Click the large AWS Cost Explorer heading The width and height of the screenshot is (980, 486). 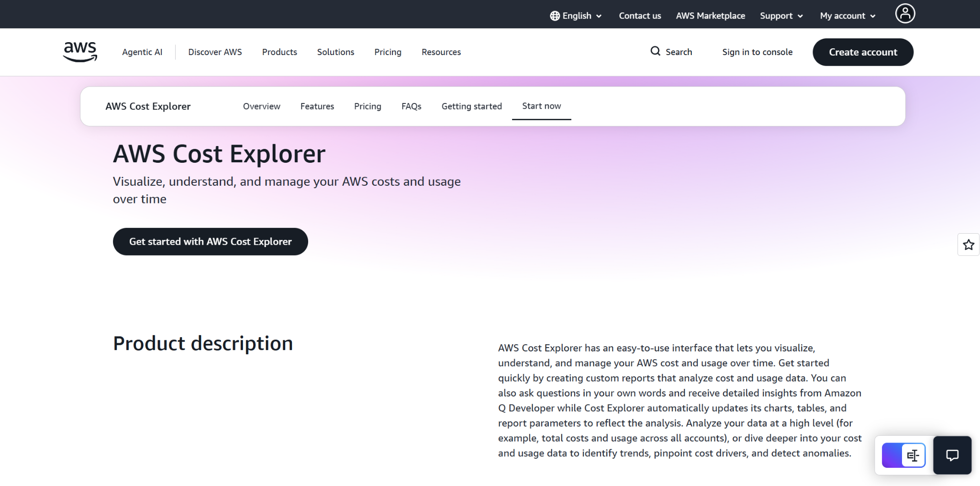219,154
